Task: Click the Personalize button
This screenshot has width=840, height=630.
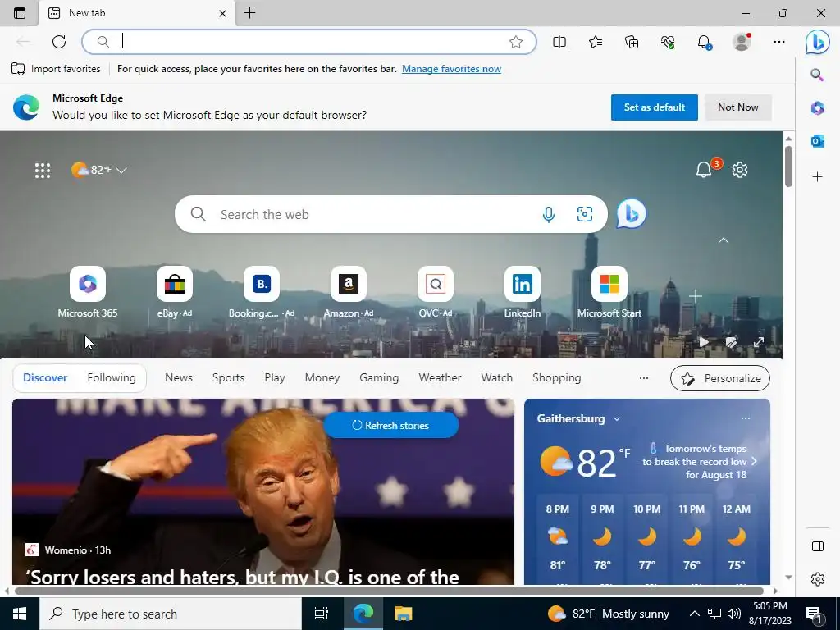Action: pos(720,378)
